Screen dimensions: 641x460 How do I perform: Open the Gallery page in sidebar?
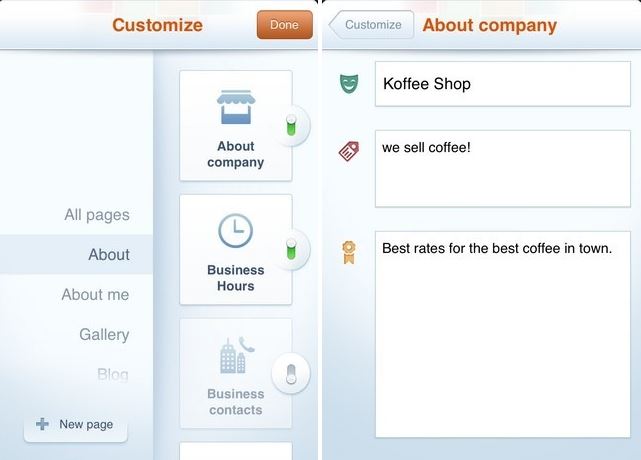tap(104, 334)
